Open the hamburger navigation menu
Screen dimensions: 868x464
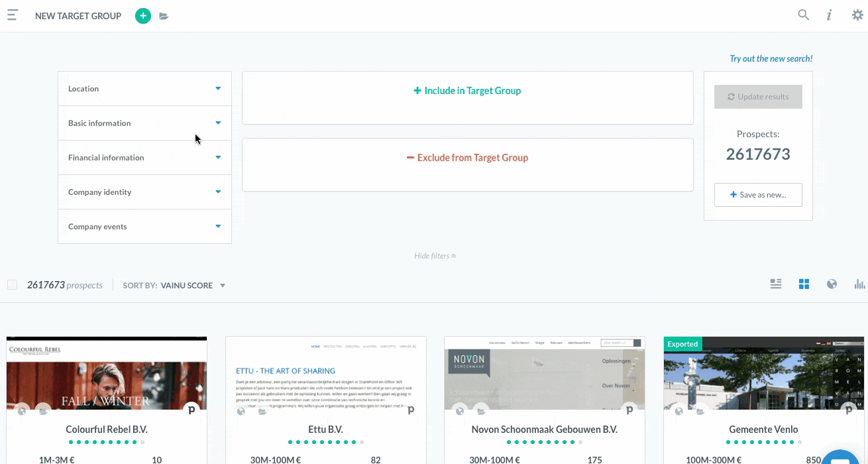[x=13, y=15]
